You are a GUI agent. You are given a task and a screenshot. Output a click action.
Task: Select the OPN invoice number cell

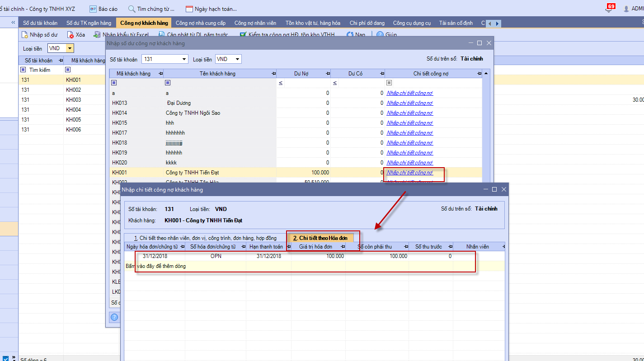point(216,256)
